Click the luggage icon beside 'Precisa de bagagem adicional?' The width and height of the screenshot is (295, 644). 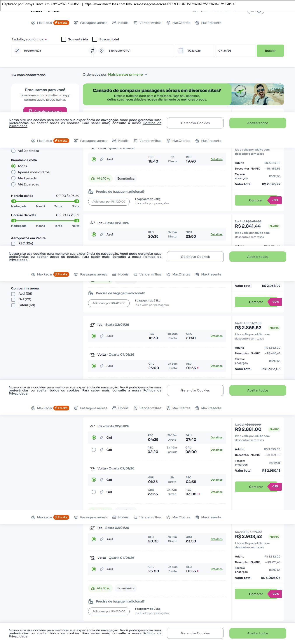point(91,192)
